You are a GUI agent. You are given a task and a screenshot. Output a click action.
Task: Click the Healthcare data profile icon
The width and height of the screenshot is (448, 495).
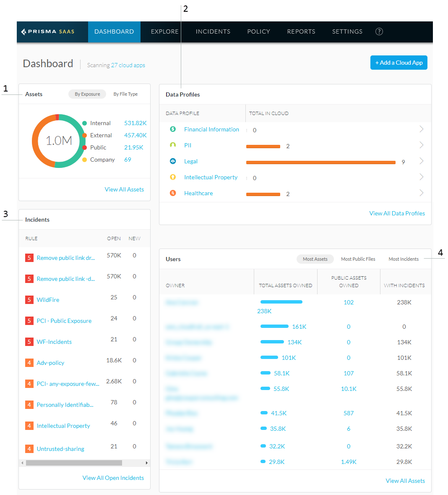(173, 193)
